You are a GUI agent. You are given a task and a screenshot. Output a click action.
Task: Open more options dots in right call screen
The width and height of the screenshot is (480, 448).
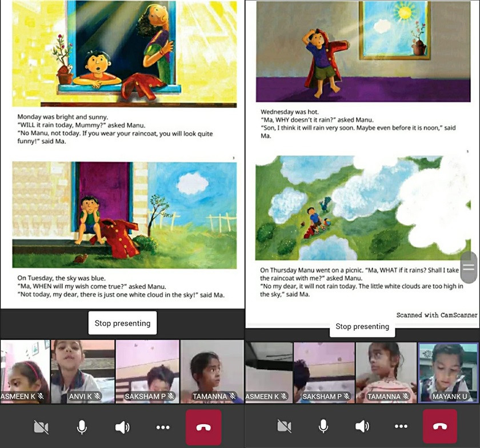pyautogui.click(x=401, y=426)
